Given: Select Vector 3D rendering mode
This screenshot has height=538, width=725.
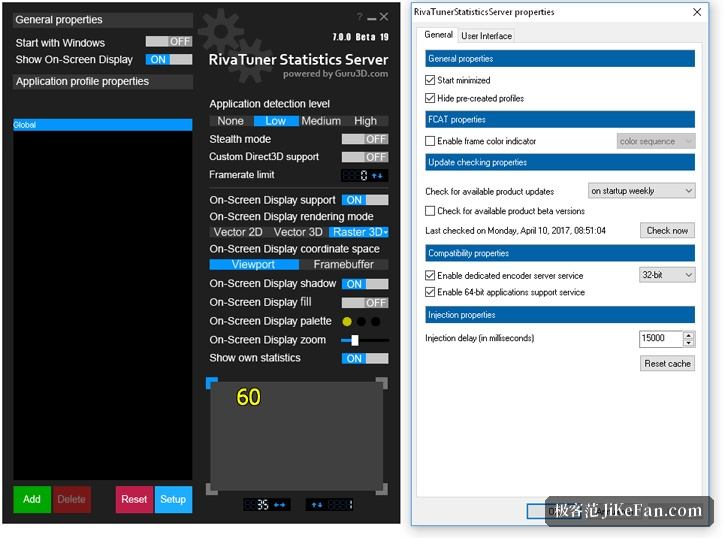Looking at the screenshot, I should pyautogui.click(x=298, y=232).
